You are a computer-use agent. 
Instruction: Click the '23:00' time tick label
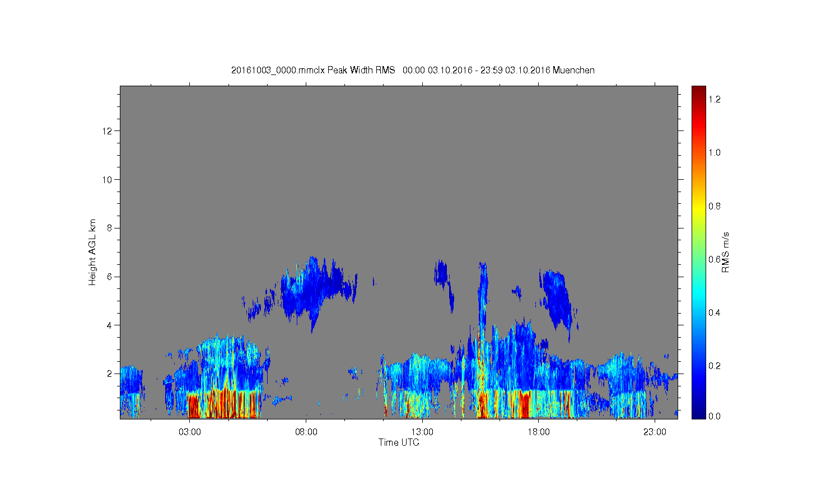click(655, 432)
